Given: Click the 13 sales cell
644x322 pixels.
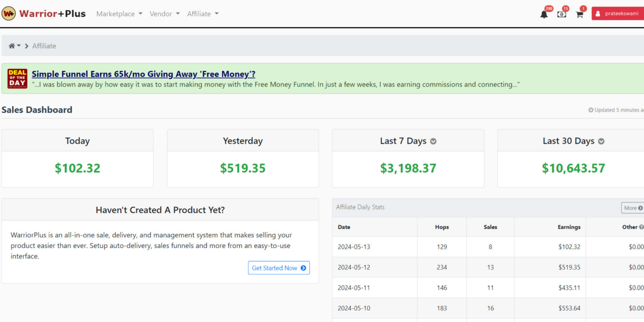Looking at the screenshot, I should click(x=491, y=267).
